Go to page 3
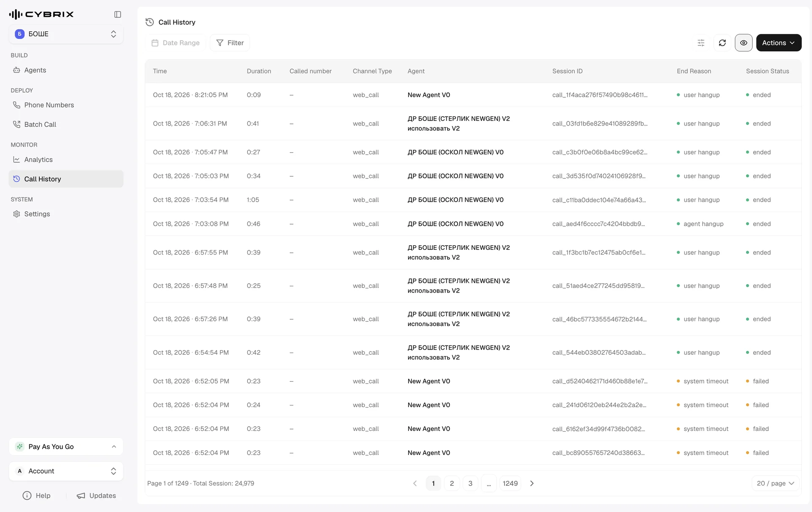812x512 pixels. (x=470, y=483)
